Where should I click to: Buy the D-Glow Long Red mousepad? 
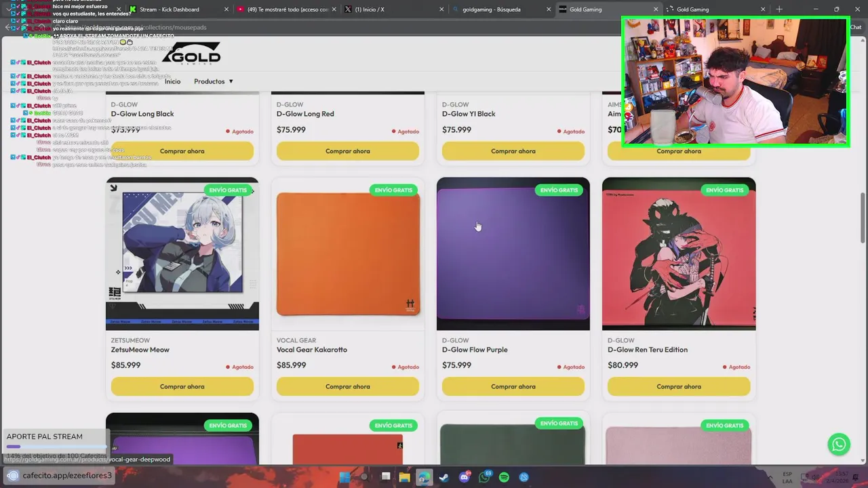[x=347, y=151]
